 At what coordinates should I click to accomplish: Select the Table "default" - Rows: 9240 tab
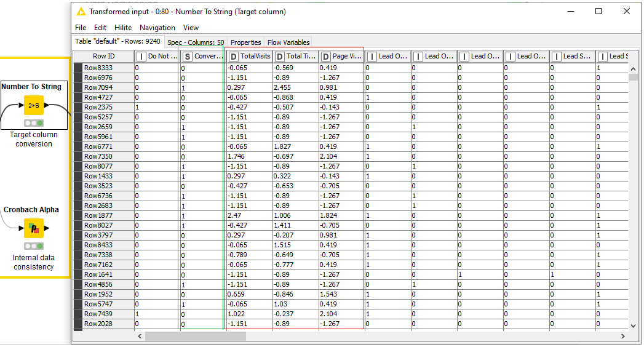click(118, 41)
